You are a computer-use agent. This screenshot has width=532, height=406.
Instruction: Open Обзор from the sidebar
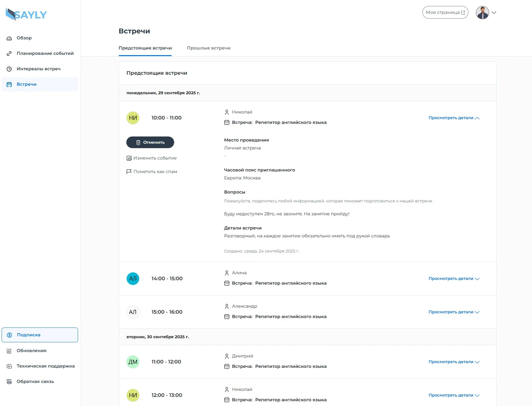(x=24, y=38)
